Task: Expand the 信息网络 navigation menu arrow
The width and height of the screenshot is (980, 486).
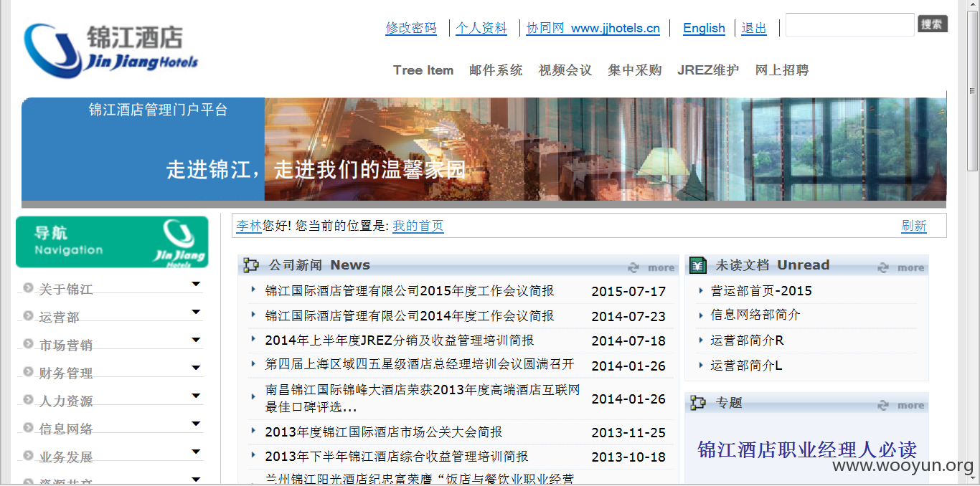Action: tap(196, 424)
